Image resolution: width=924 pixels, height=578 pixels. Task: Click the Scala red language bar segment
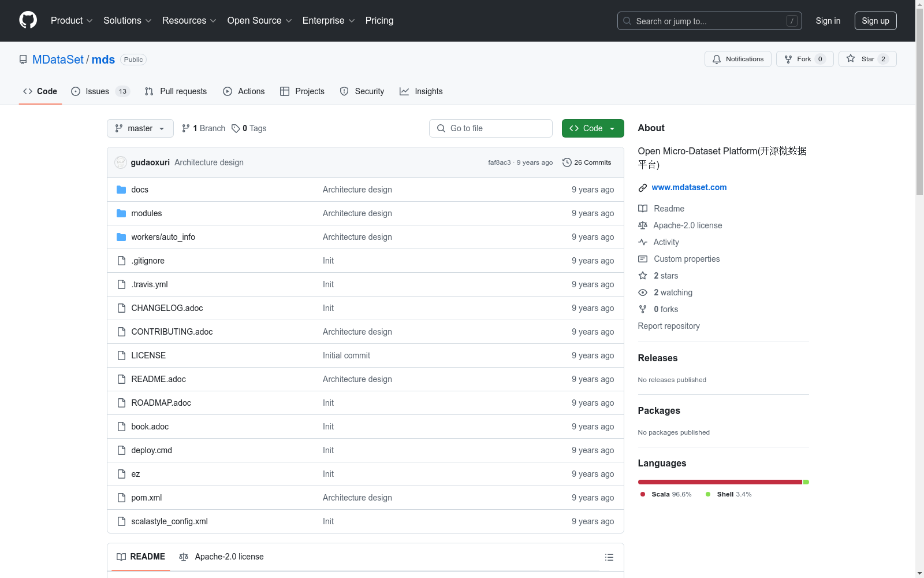coord(720,482)
